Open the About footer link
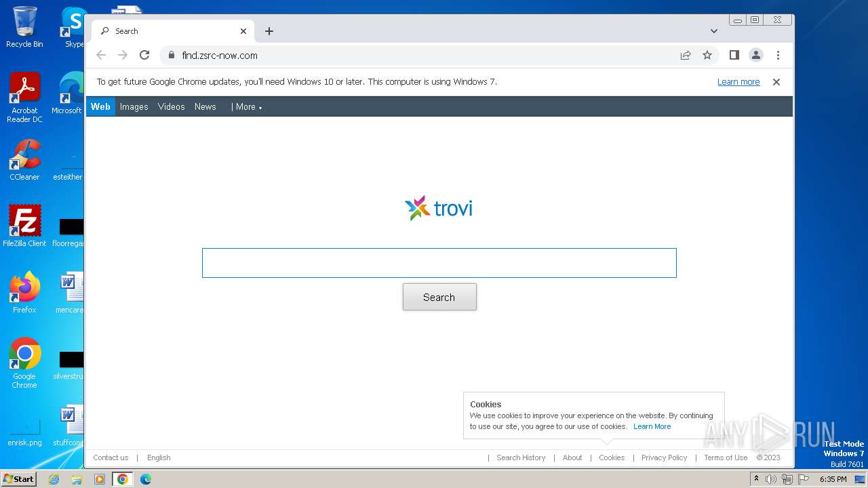This screenshot has width=868, height=488. pyautogui.click(x=572, y=457)
